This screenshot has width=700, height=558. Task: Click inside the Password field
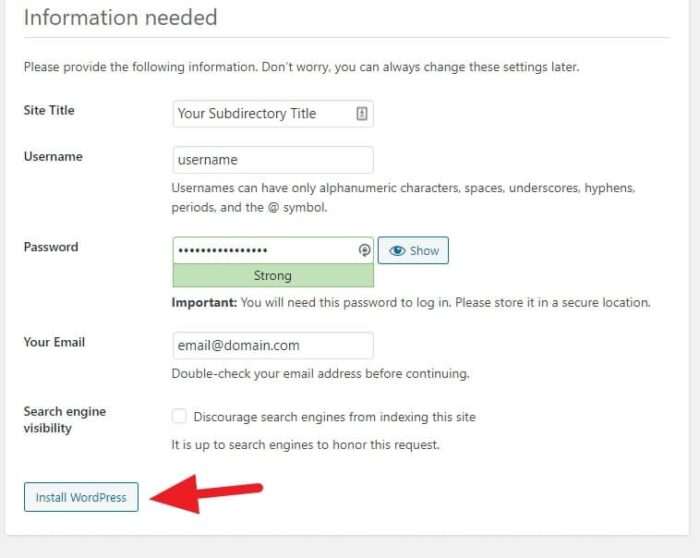coord(273,250)
